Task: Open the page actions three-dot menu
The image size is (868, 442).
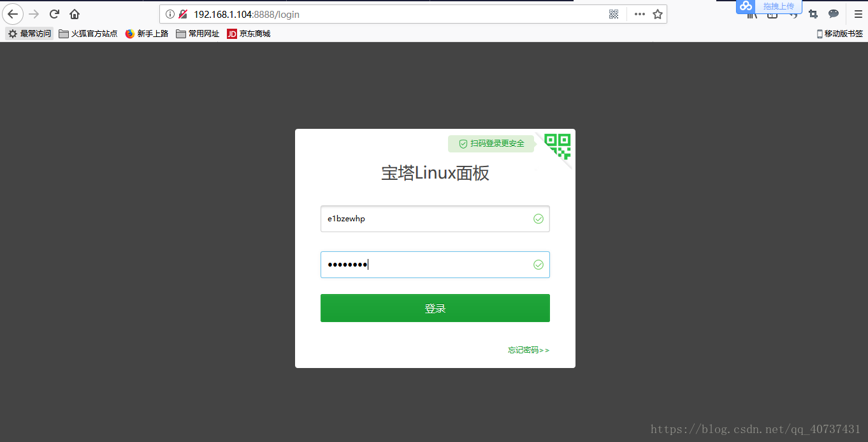Action: (640, 14)
